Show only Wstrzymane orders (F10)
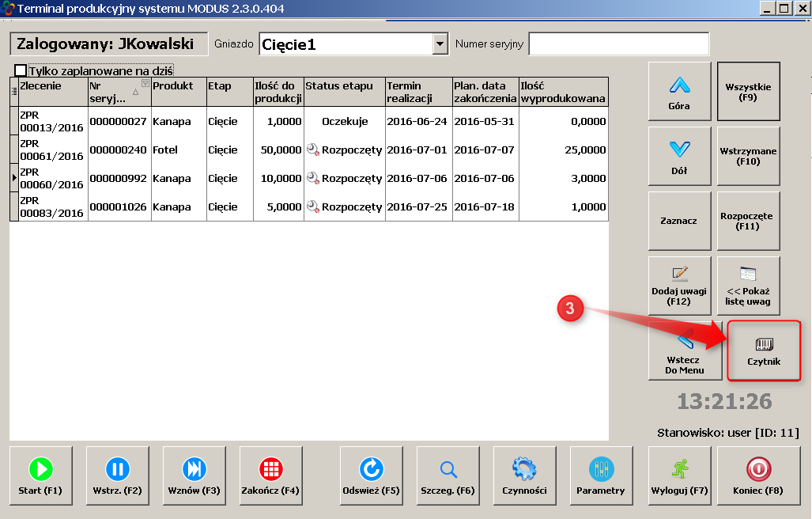 pyautogui.click(x=748, y=156)
